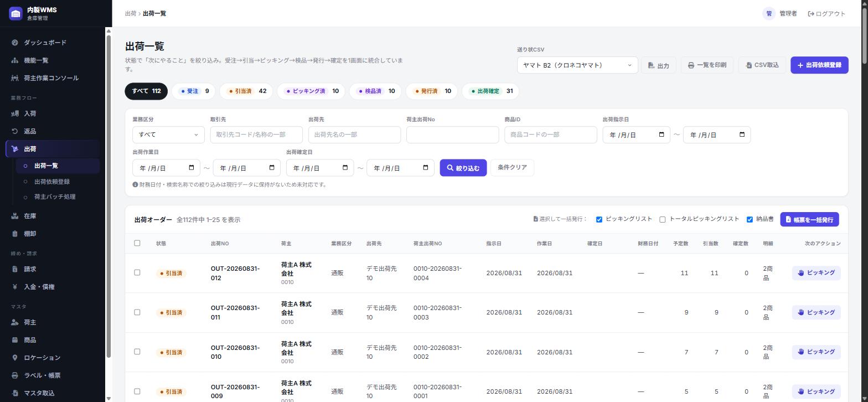Enable the トータルピッキングリスト checkbox
Image resolution: width=868 pixels, height=402 pixels.
(x=662, y=219)
